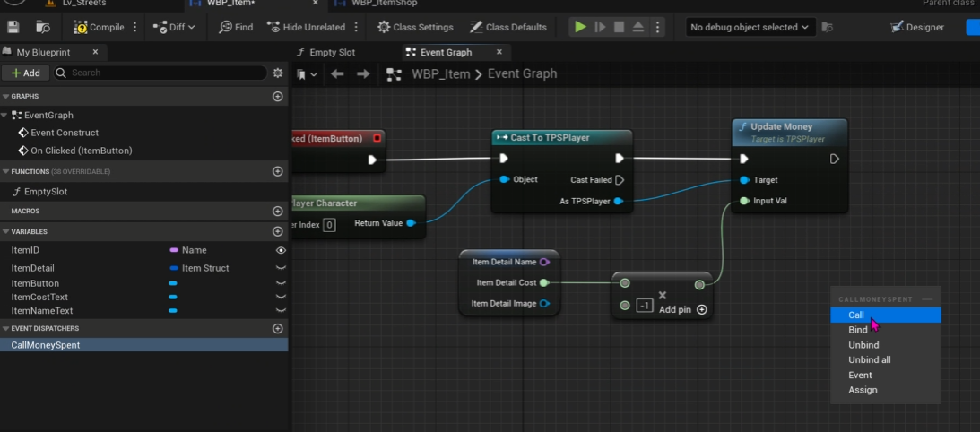Click the -1 value field on multiply node
The width and height of the screenshot is (980, 432).
[645, 306]
